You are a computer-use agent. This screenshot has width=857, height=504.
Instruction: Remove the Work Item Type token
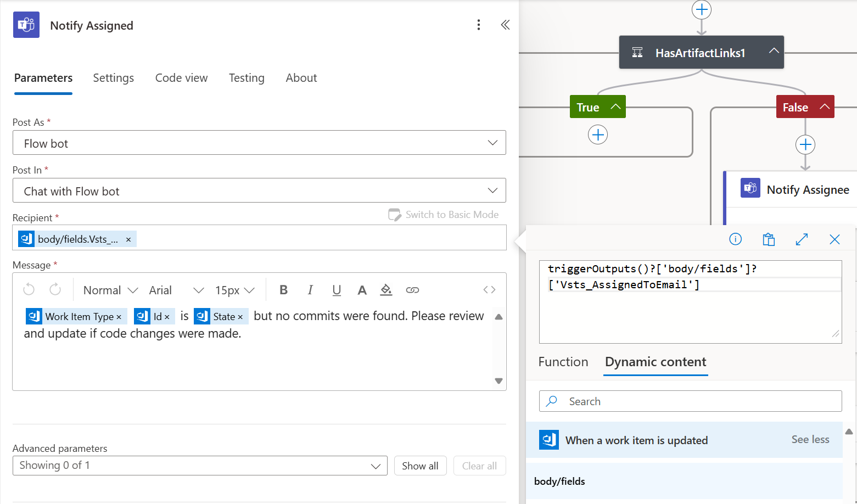point(119,317)
